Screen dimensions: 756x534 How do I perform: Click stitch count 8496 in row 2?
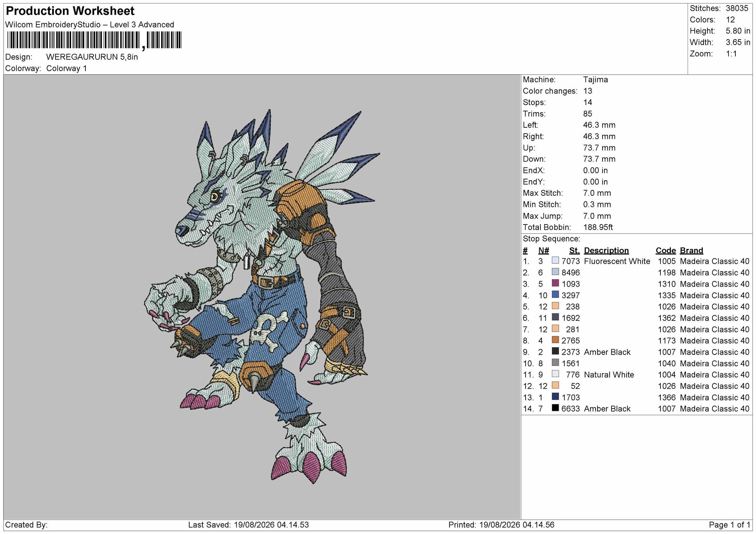571,273
